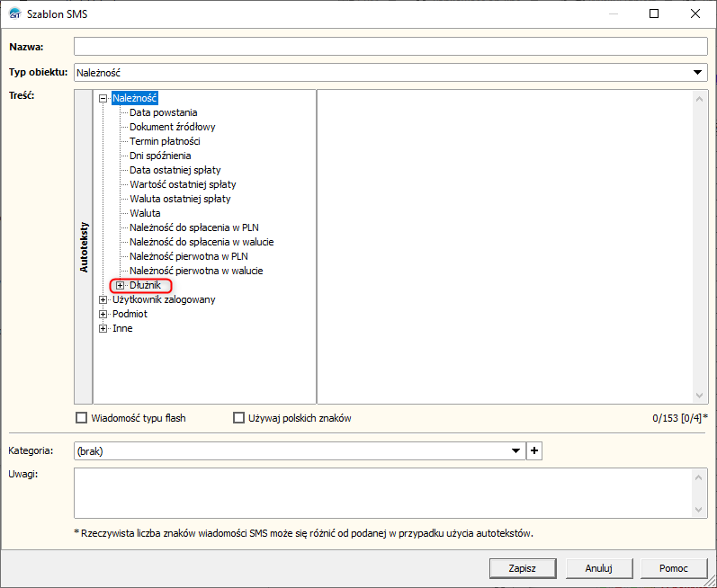Open the Typ obiektu dropdown
The width and height of the screenshot is (717, 588).
click(x=697, y=72)
